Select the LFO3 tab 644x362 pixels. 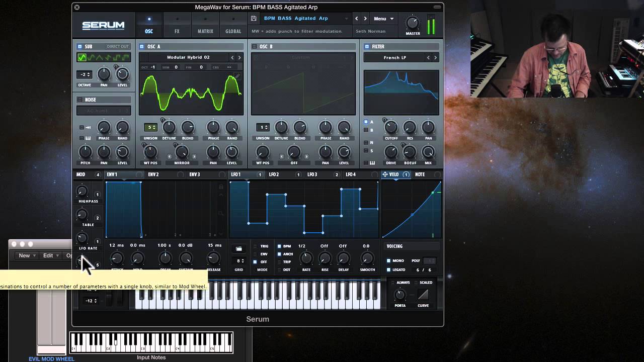[323, 174]
